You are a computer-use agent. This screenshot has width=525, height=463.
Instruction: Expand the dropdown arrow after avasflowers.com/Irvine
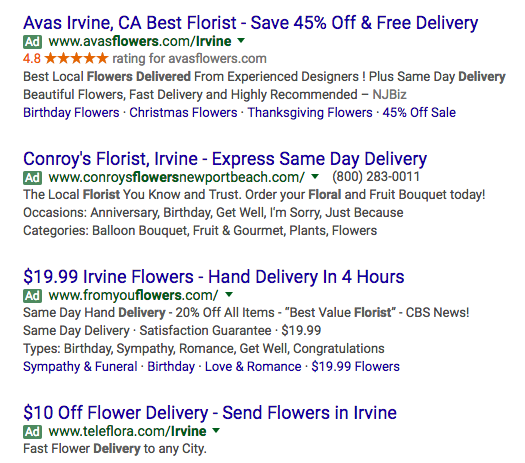pos(241,41)
